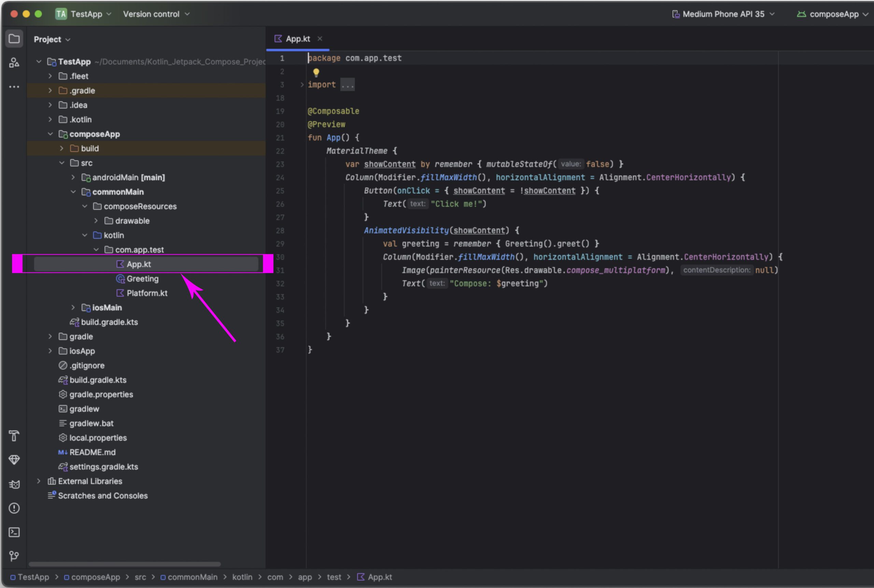Close the App.kt editor tab

pyautogui.click(x=320, y=39)
